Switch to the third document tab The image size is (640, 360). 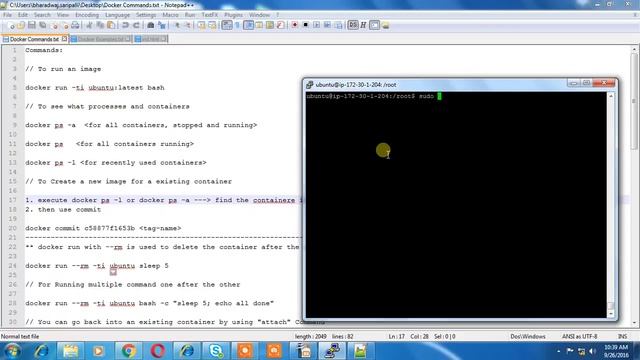[x=151, y=39]
